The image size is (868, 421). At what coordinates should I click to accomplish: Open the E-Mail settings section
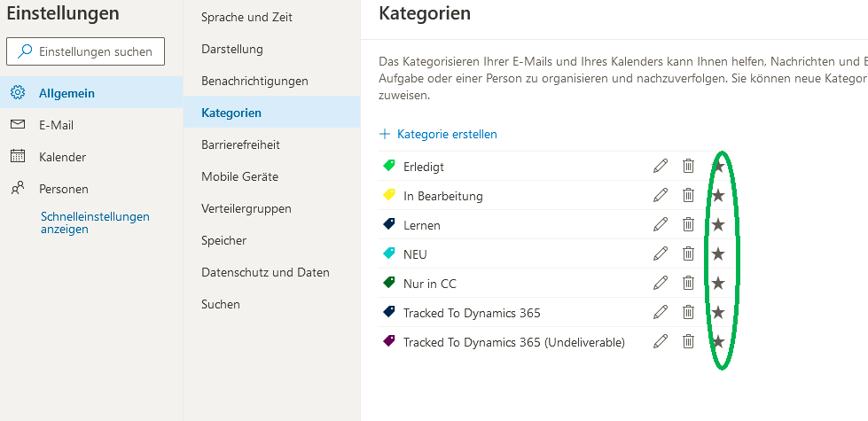56,125
